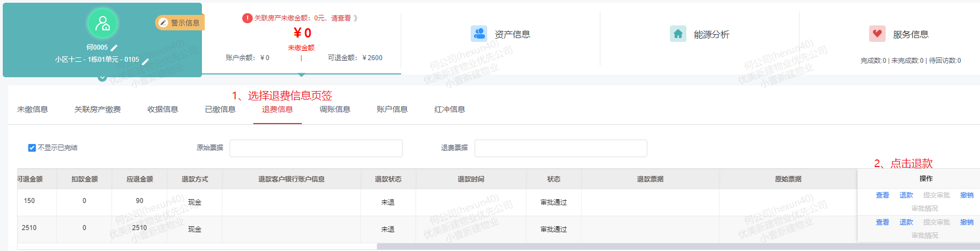
Task: Switch to the 调账信息 tab
Action: pyautogui.click(x=335, y=109)
